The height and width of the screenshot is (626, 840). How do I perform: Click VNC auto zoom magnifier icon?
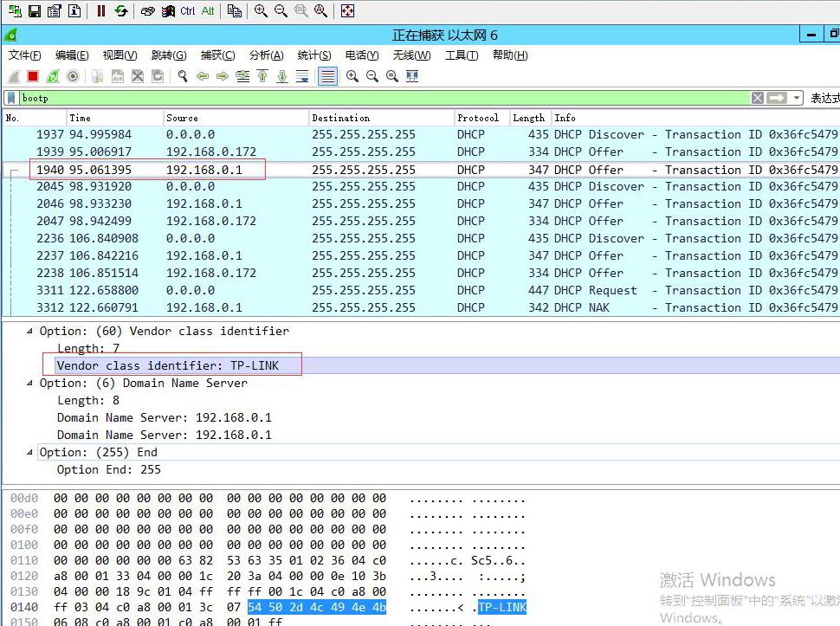point(321,10)
